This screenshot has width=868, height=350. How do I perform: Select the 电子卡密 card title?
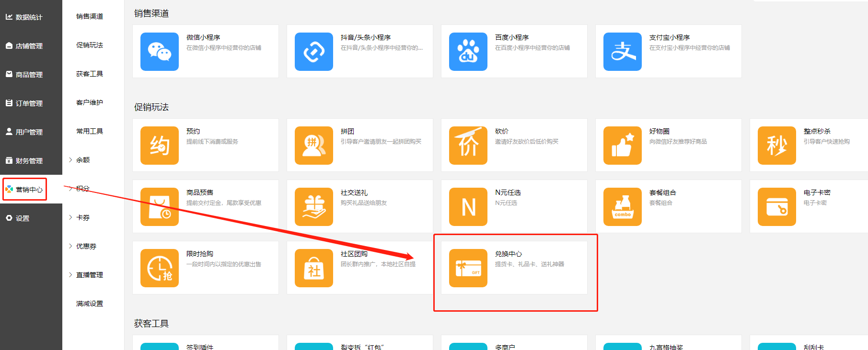(x=817, y=192)
